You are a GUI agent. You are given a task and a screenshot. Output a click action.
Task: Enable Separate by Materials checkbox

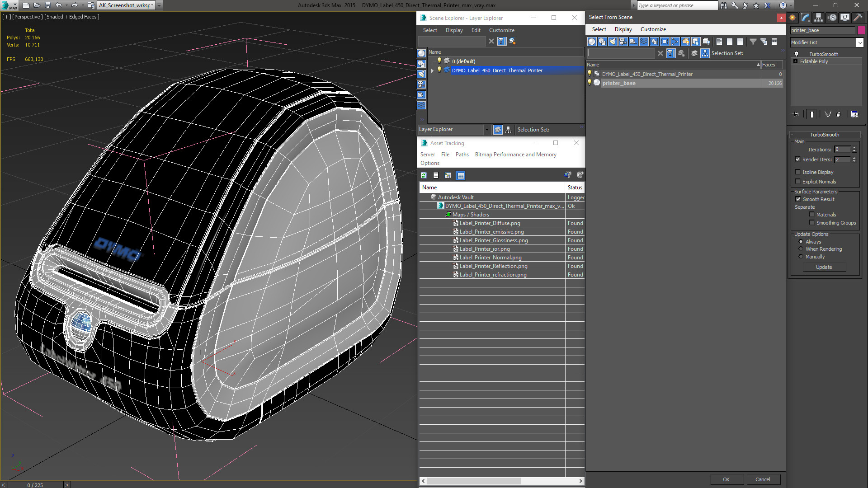811,215
